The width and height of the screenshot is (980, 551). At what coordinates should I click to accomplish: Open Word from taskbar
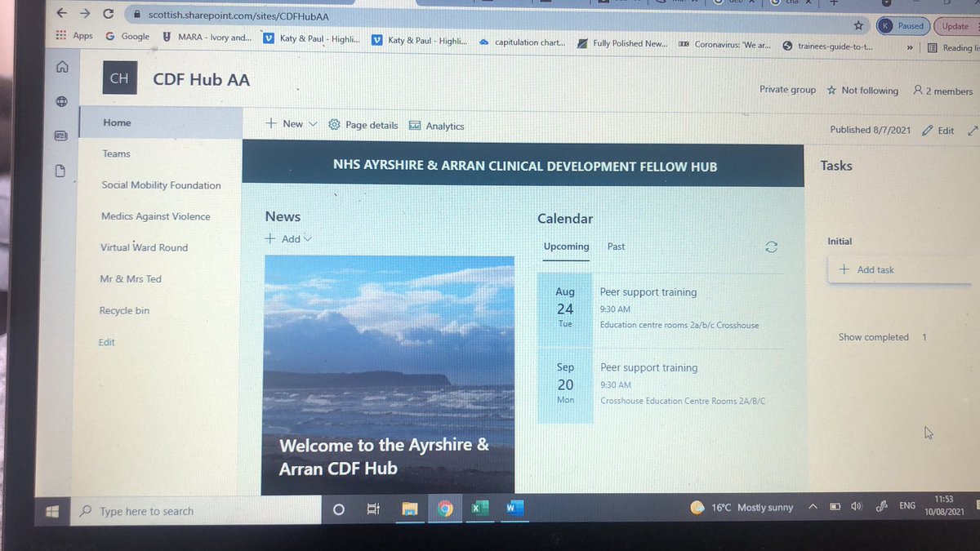514,508
